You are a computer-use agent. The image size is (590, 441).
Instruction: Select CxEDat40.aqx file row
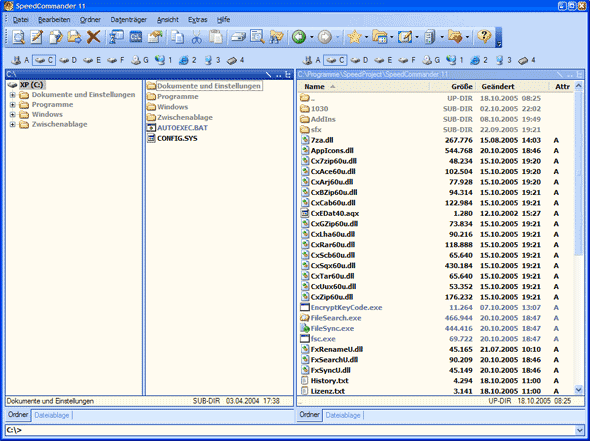(x=436, y=213)
